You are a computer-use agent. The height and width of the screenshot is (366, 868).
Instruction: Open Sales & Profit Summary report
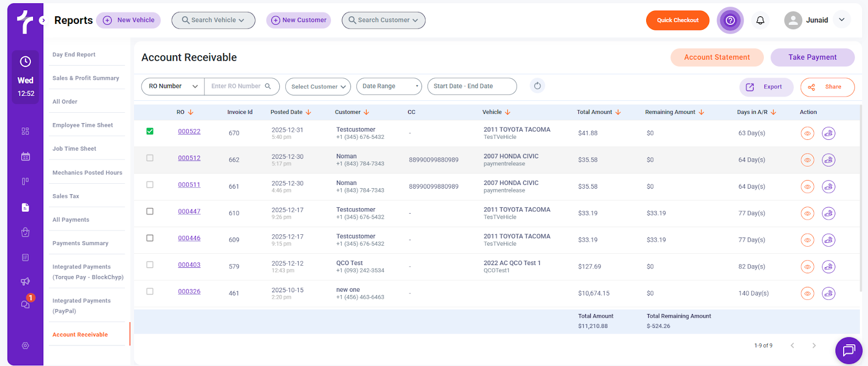[86, 78]
